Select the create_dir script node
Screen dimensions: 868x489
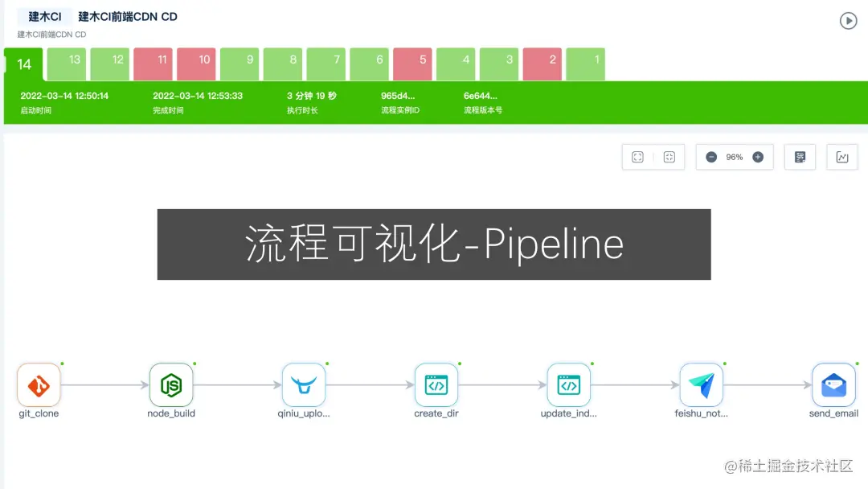tap(436, 385)
